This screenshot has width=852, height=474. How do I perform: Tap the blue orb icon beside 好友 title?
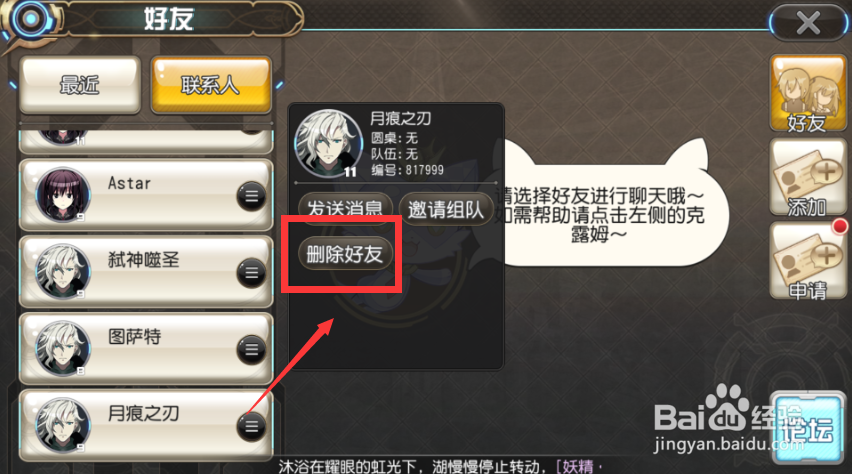pyautogui.click(x=30, y=19)
